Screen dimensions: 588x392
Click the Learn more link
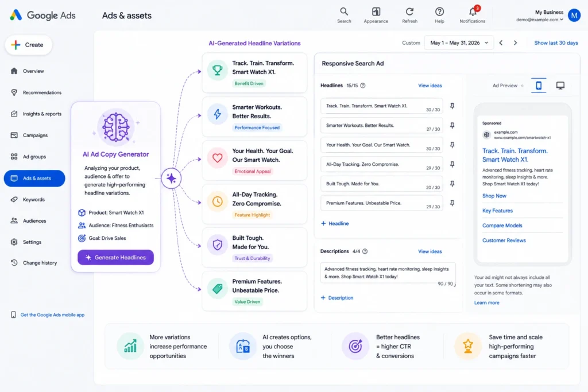486,303
